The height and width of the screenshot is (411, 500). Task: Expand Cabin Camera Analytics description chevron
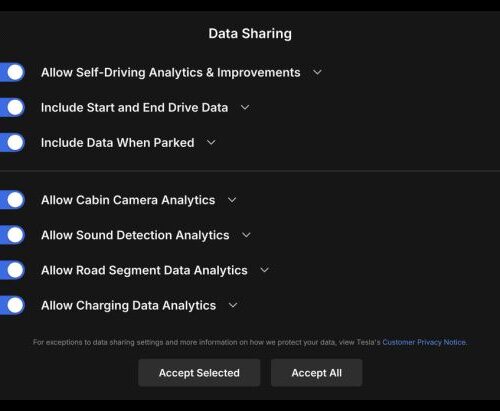pyautogui.click(x=232, y=200)
